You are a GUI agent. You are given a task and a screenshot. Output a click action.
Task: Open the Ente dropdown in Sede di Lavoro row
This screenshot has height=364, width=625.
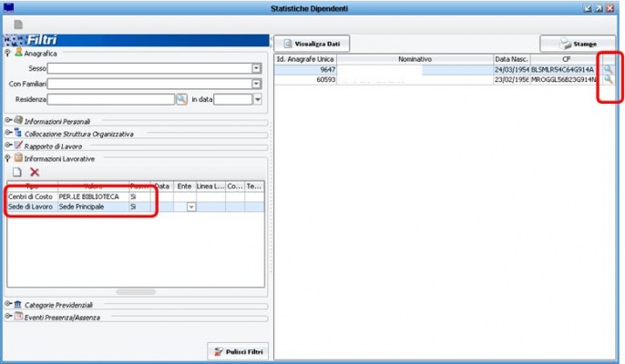coord(191,207)
